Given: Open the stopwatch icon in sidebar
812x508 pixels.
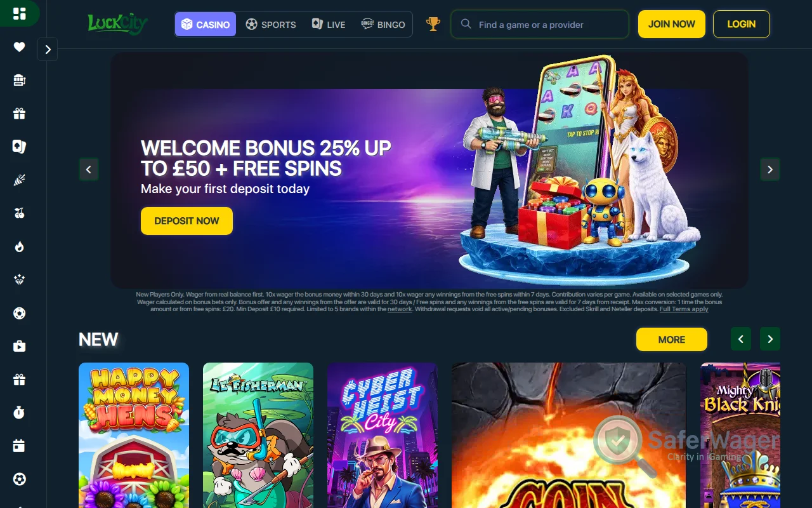Looking at the screenshot, I should tap(19, 413).
